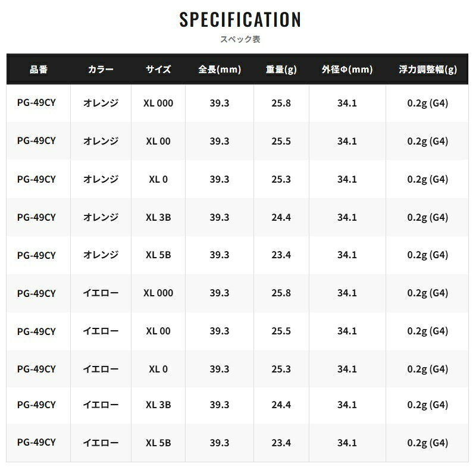The width and height of the screenshot is (476, 476).
Task: Select オレンジ color cell in XL 0 row
Action: point(101,179)
